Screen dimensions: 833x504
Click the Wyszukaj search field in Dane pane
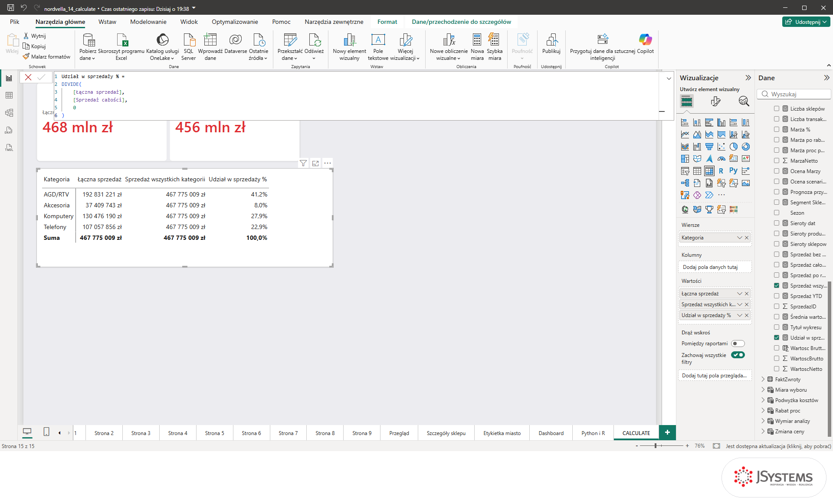coord(794,94)
